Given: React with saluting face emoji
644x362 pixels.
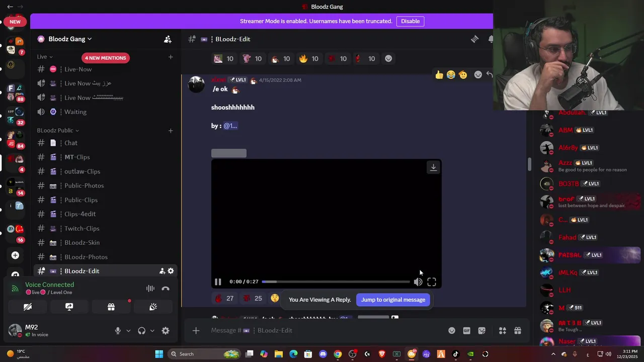Looking at the screenshot, I should (463, 75).
